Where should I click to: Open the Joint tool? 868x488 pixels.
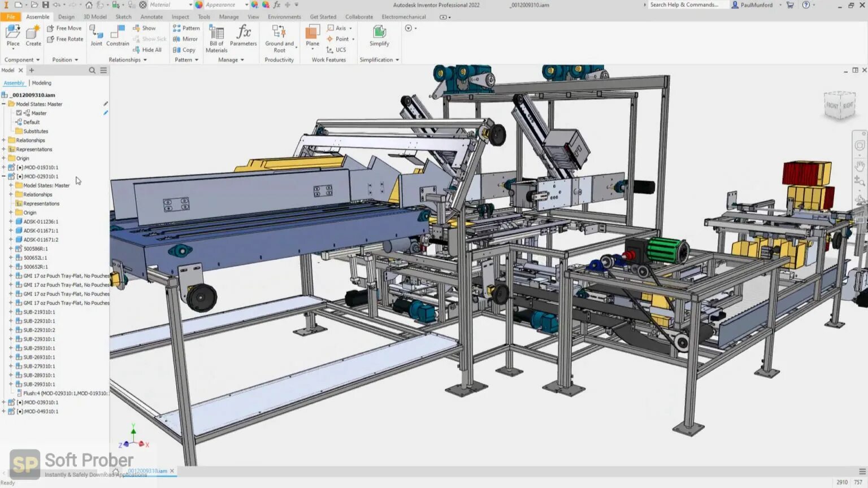click(96, 35)
